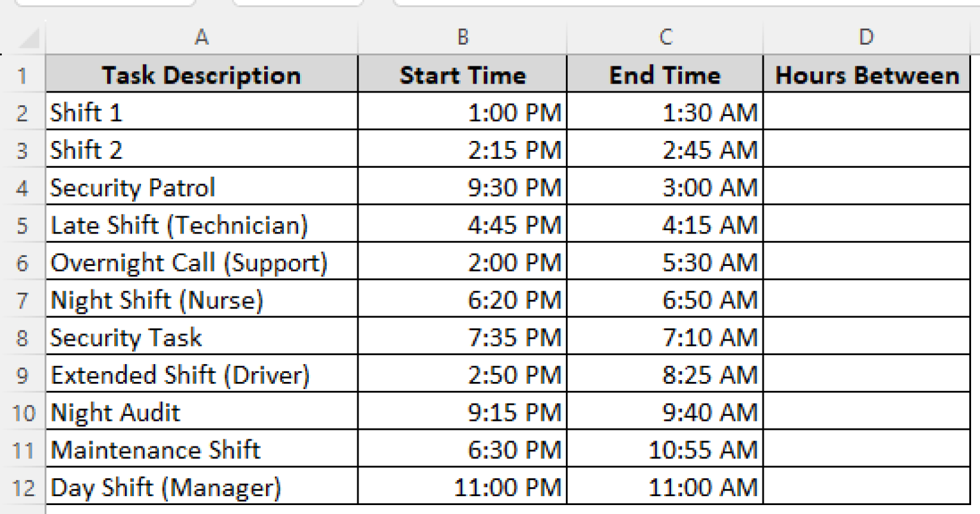Select the 9:30 PM start time cell
980x514 pixels.
click(x=462, y=187)
